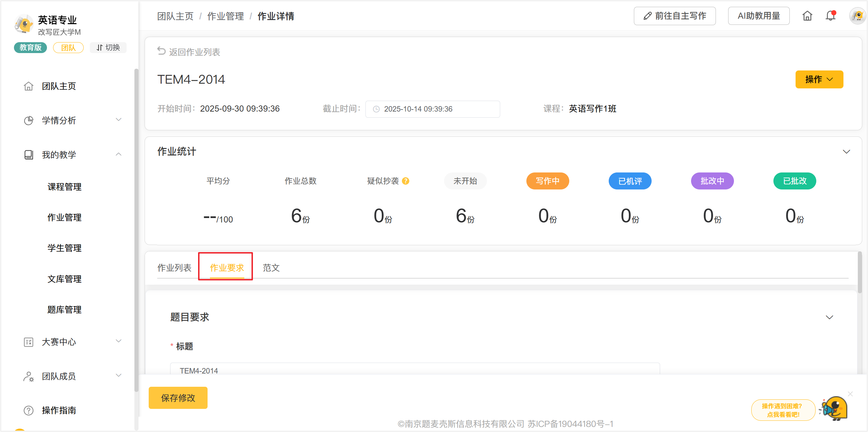868x432 pixels.
Task: Select the 写作中 status filter pill
Action: point(547,181)
